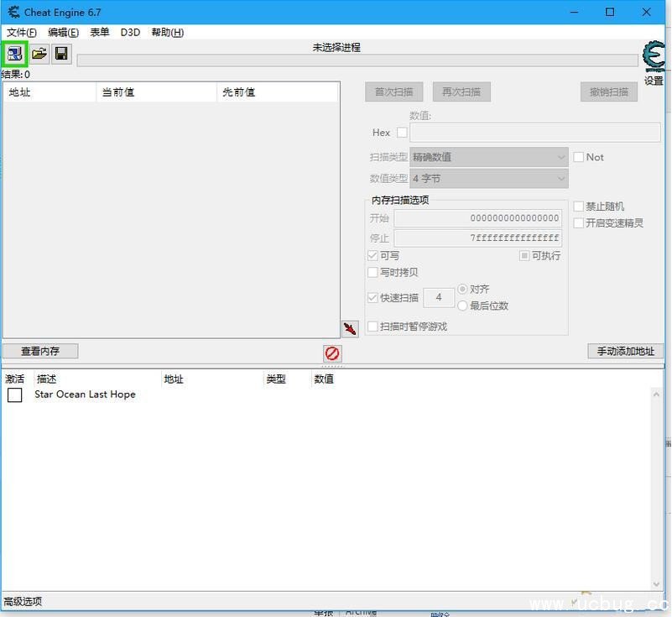The width and height of the screenshot is (672, 617).
Task: Click the 数值 input field
Action: [x=534, y=133]
